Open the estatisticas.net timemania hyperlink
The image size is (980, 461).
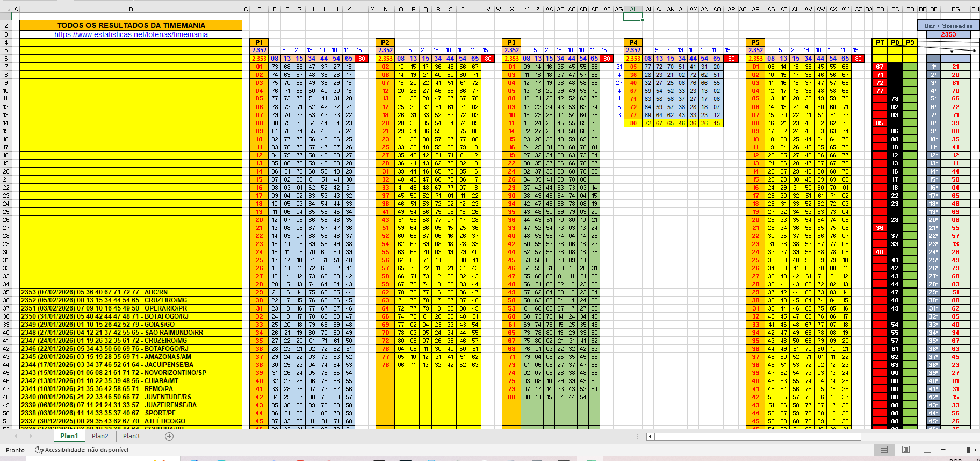131,34
